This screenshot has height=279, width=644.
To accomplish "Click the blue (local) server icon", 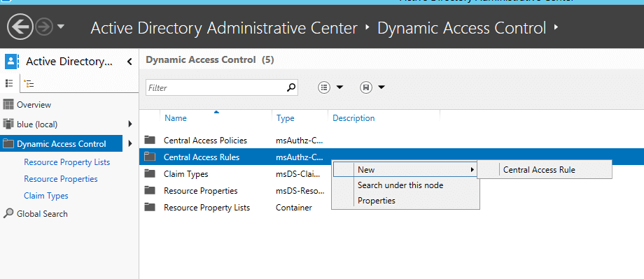I will 8,124.
